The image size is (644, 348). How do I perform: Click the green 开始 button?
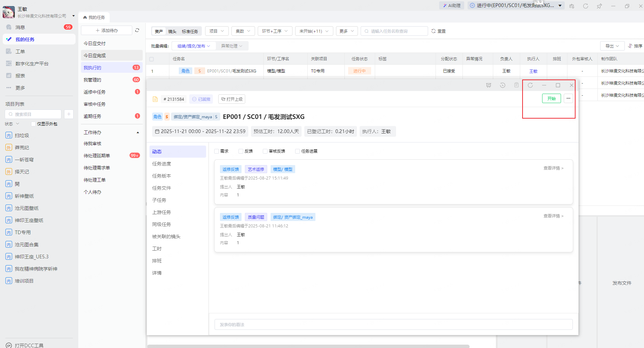(551, 98)
